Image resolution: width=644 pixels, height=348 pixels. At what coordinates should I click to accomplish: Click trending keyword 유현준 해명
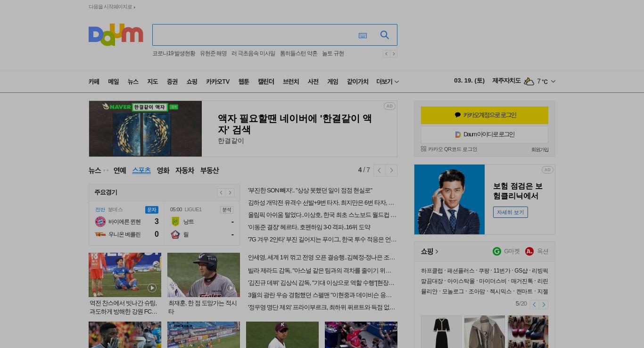coord(213,54)
